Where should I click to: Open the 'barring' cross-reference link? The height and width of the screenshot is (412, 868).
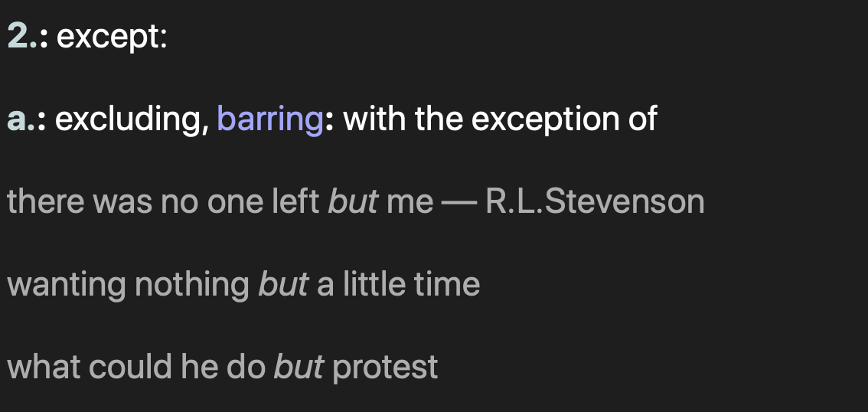point(269,119)
